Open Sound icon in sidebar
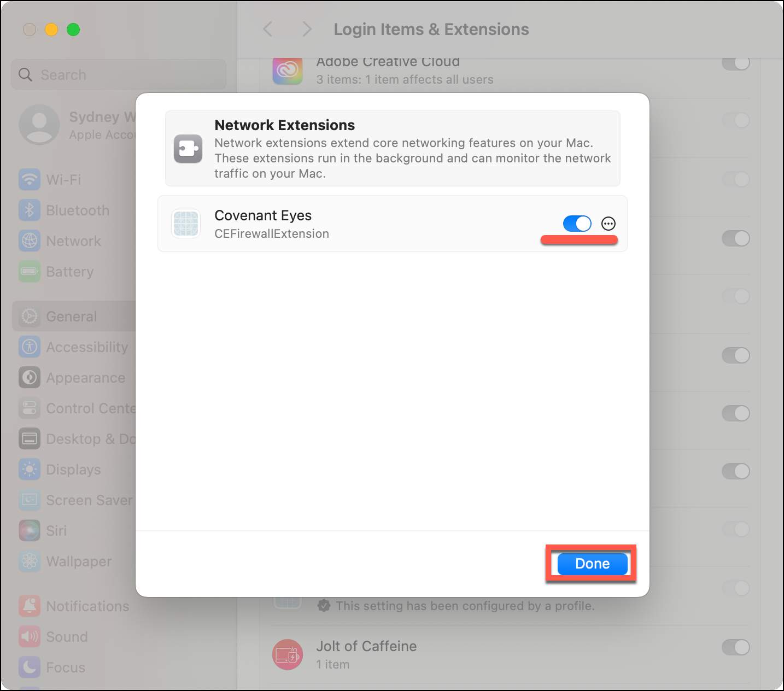Screen dimensions: 784x691 [x=30, y=636]
